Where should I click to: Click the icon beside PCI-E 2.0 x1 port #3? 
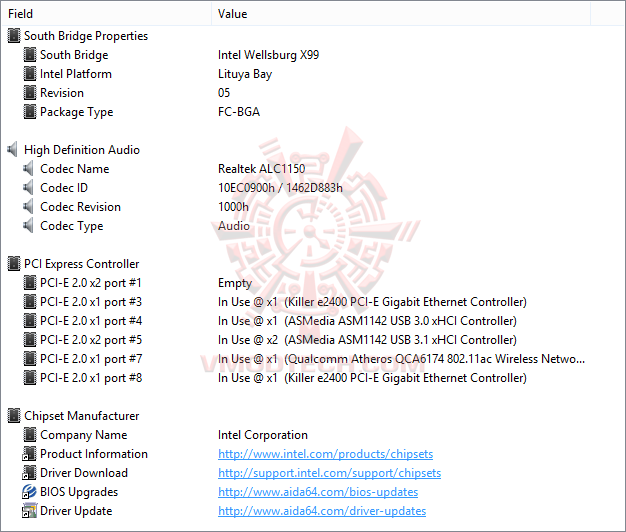(x=30, y=302)
